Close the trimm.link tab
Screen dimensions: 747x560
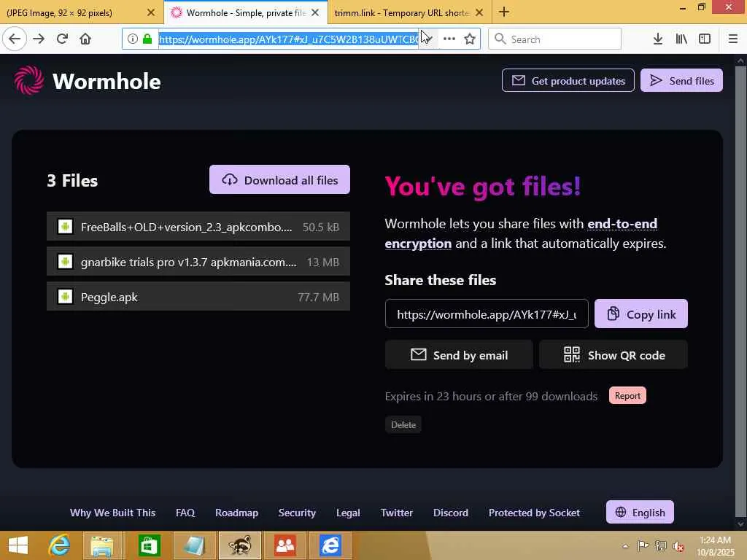pos(480,13)
